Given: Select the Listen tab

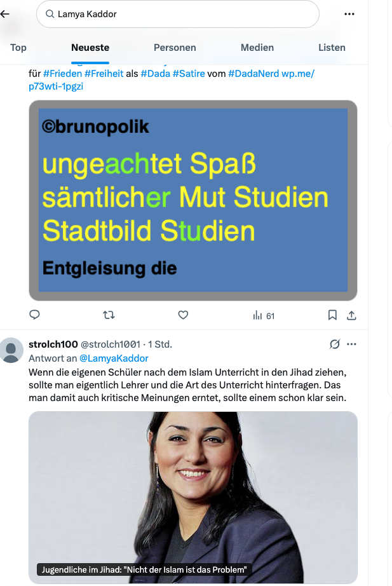Looking at the screenshot, I should 332,48.
